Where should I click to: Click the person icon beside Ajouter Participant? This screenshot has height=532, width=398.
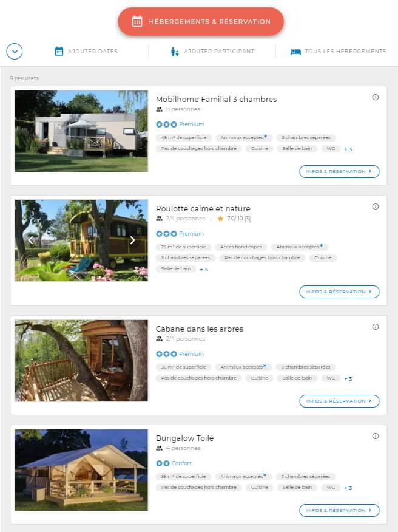(x=175, y=52)
